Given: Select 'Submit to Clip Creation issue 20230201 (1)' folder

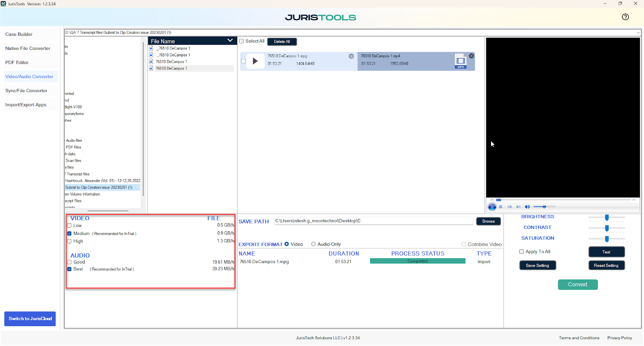Looking at the screenshot, I should click(102, 187).
